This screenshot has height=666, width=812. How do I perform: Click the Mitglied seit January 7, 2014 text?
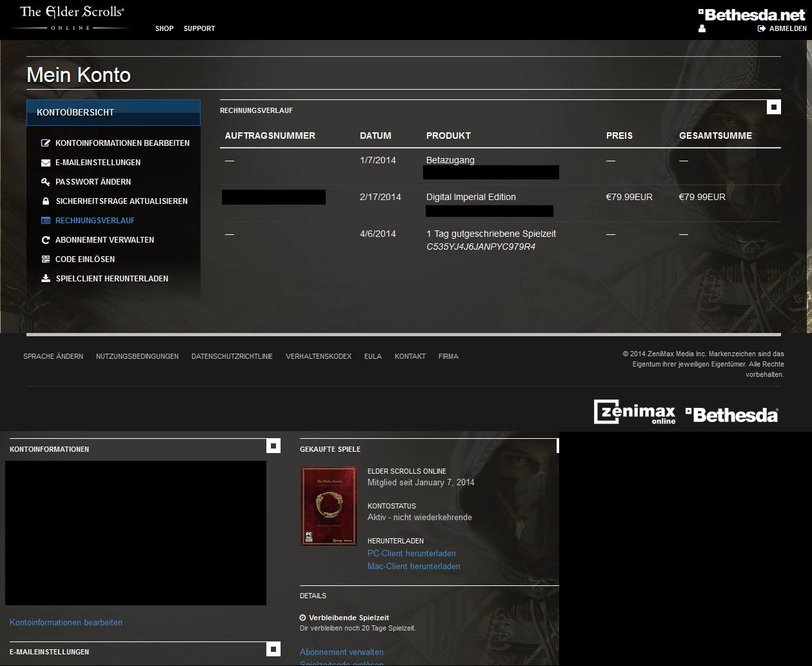pyautogui.click(x=421, y=482)
